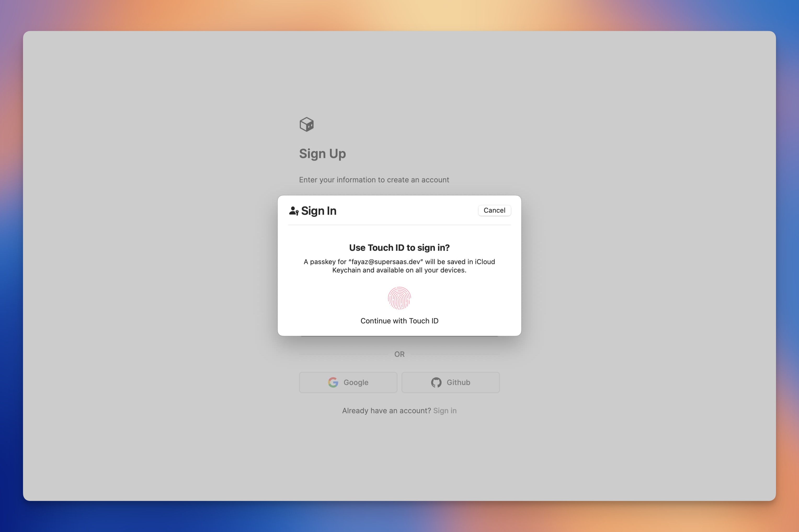The height and width of the screenshot is (532, 799).
Task: Click the Sign In dialog title
Action: pos(318,211)
